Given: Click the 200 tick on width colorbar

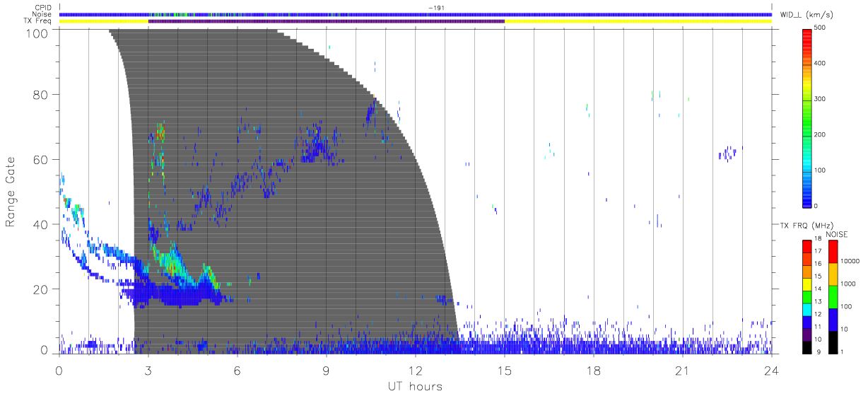Looking at the screenshot, I should pos(820,134).
